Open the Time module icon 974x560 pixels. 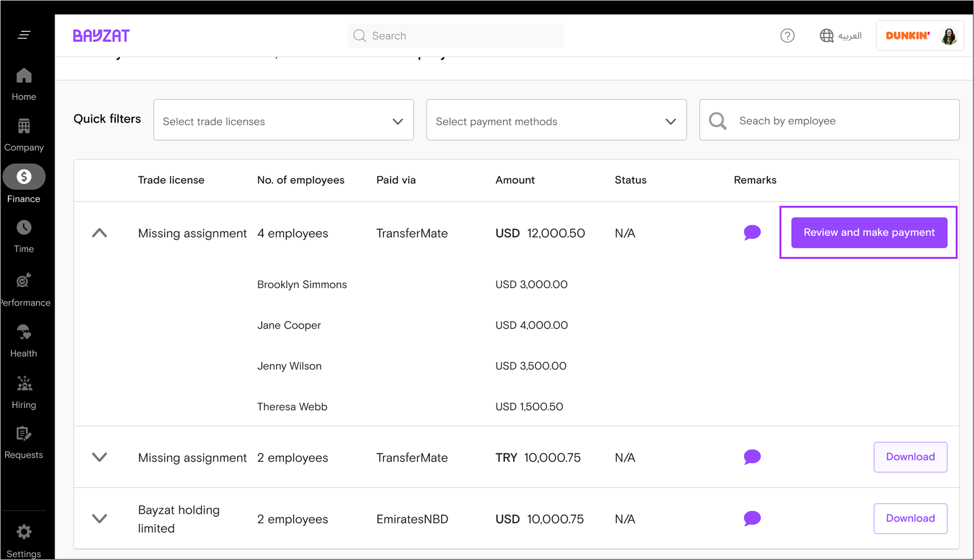(24, 228)
